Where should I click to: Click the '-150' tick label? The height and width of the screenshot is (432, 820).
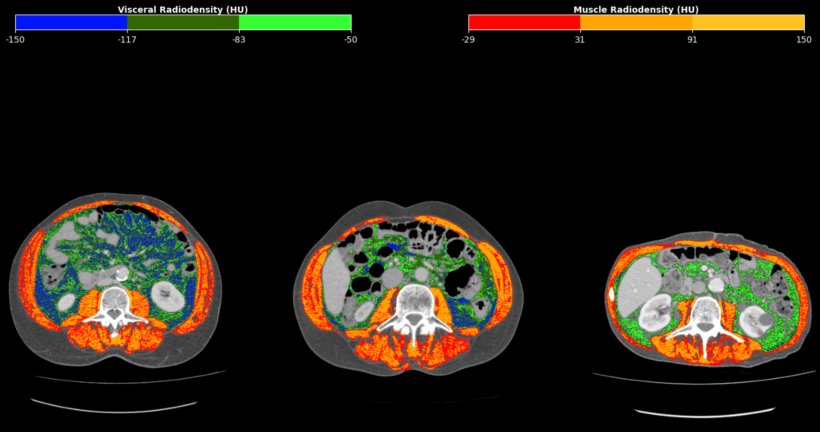(16, 39)
